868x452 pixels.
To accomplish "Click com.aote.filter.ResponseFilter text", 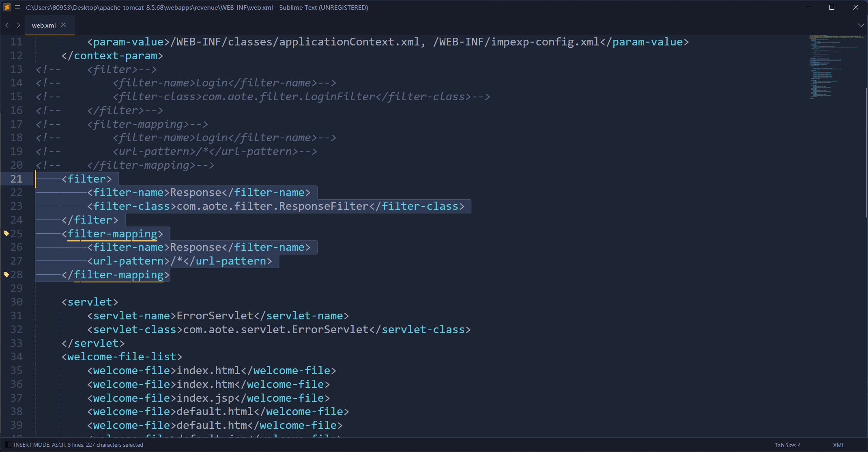I will (x=273, y=206).
